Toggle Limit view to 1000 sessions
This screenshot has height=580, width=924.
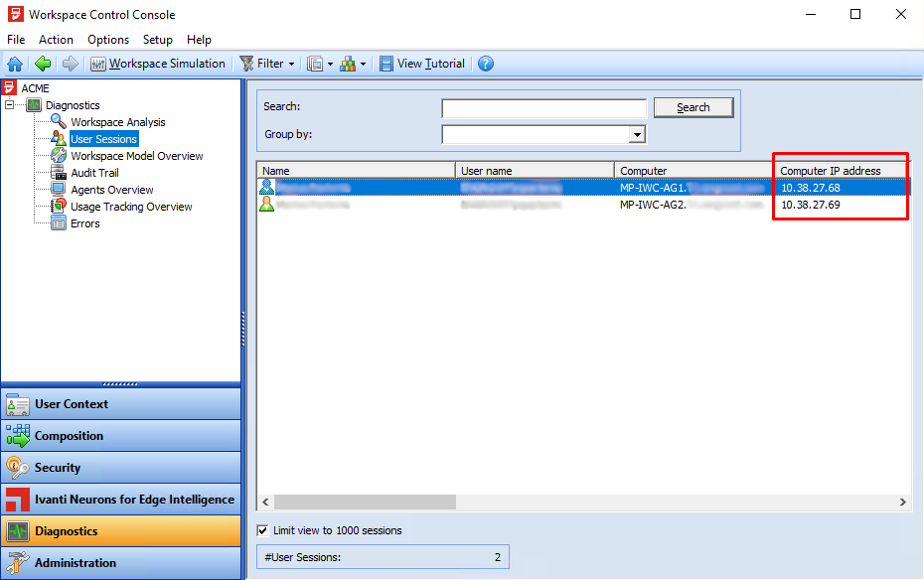coord(263,530)
